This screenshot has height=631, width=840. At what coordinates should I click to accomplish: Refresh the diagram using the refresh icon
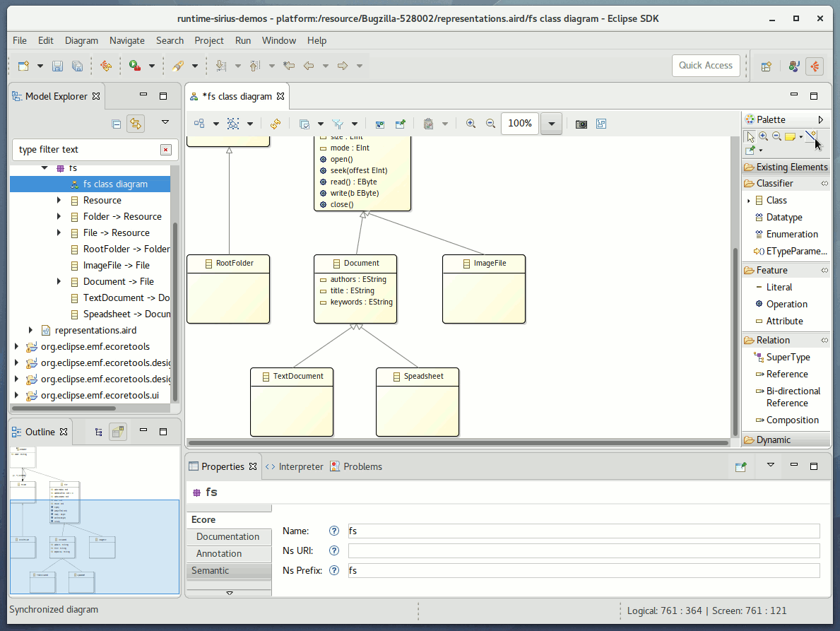tap(274, 124)
